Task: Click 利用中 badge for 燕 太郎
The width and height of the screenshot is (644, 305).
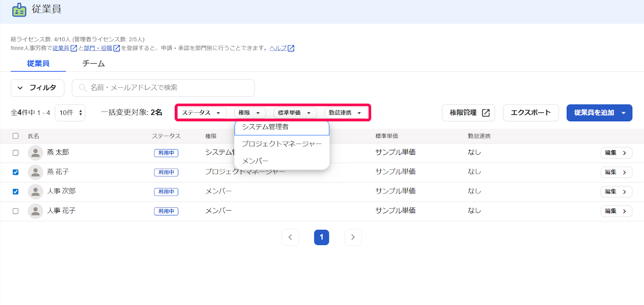Action: click(166, 153)
